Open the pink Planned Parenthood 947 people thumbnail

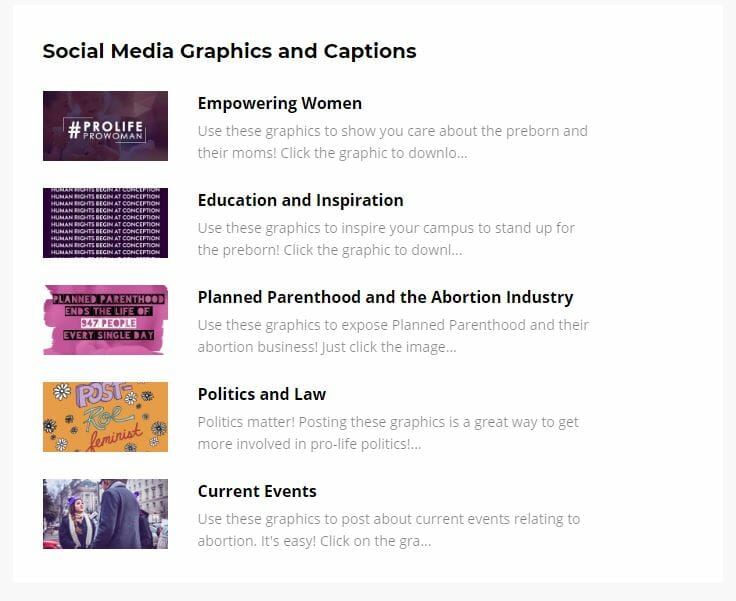105,320
